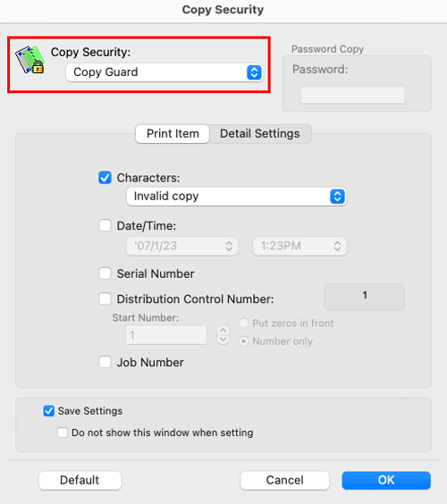Image resolution: width=447 pixels, height=504 pixels.
Task: Open the 1:23PM time format dropdown
Action: (299, 247)
